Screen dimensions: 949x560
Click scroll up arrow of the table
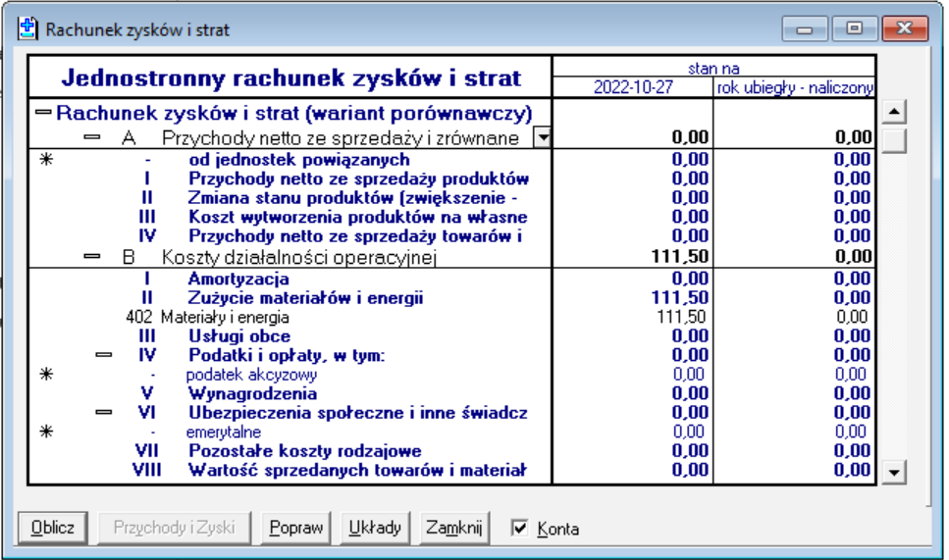pyautogui.click(x=893, y=113)
